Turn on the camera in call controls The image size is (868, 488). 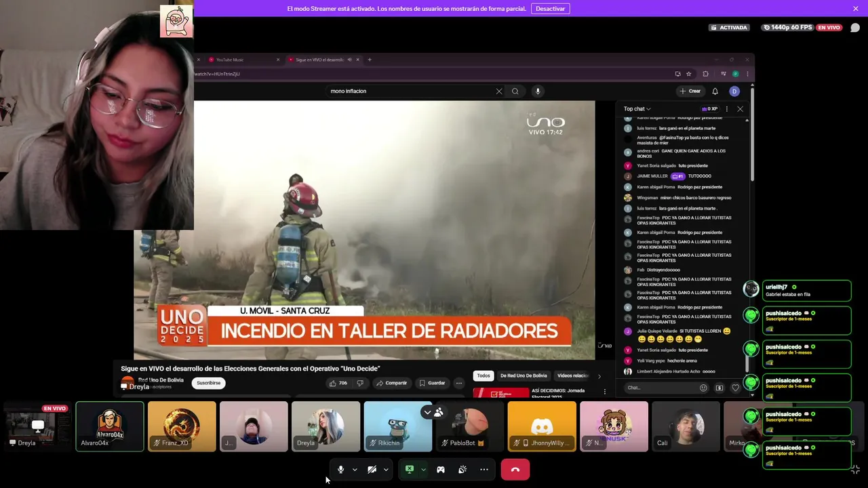pos(372,470)
